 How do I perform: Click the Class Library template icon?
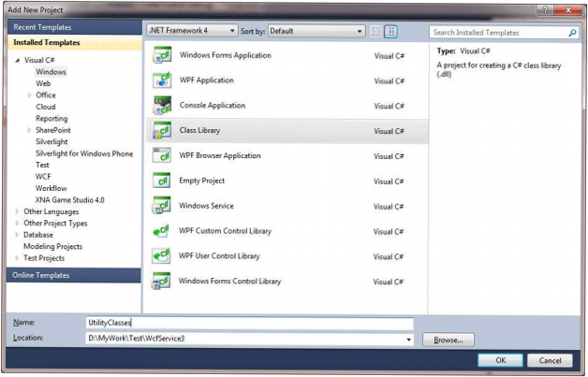162,130
